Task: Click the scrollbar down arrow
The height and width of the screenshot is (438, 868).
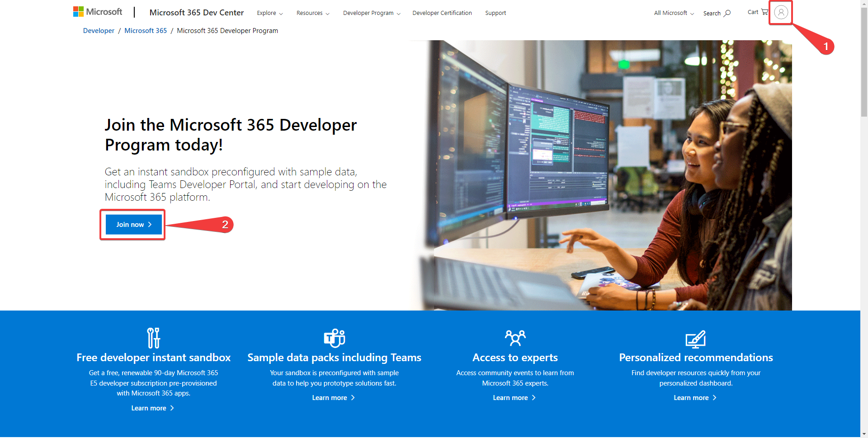Action: click(864, 434)
